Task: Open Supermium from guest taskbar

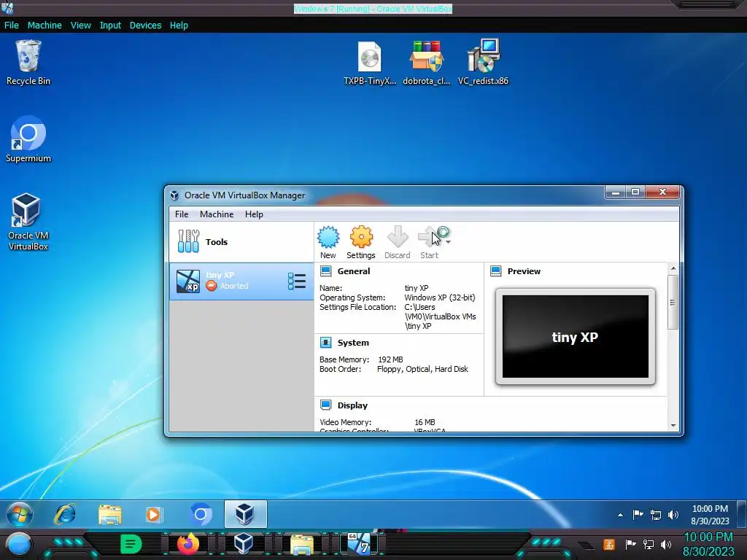Action: 201,514
